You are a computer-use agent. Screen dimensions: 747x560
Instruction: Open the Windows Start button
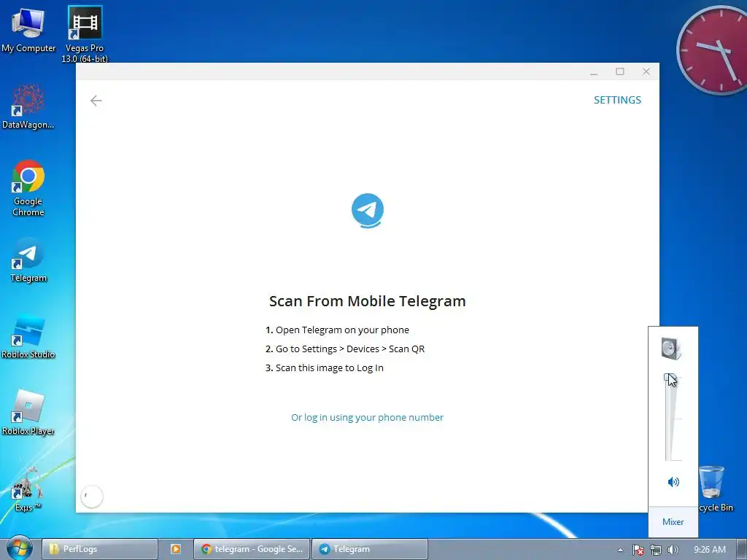coord(19,548)
